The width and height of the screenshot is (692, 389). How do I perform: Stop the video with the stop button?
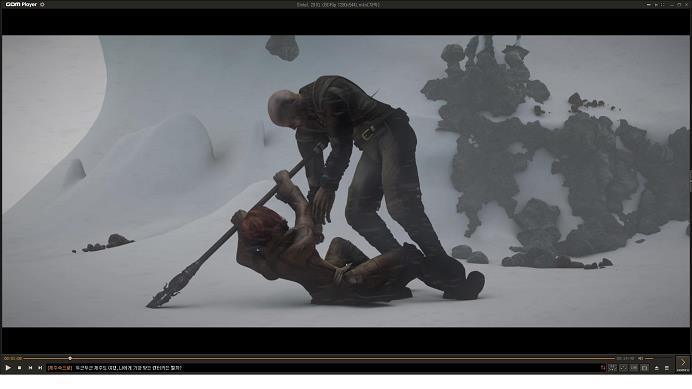19,367
